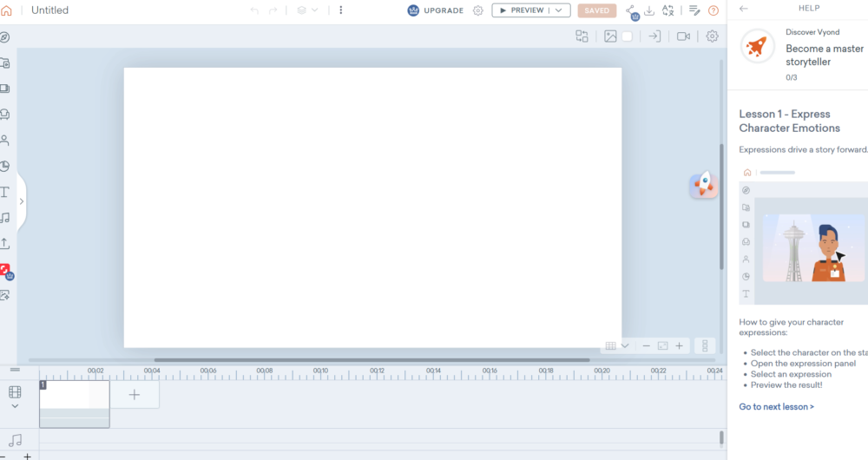Open the scene Camera tool
This screenshot has width=868, height=460.
683,36
